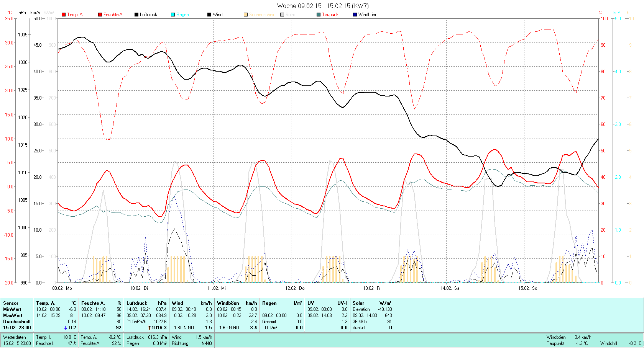The width and height of the screenshot is (644, 348).
Task: Click the maximum temperature value 8.1
Action: pyautogui.click(x=73, y=315)
